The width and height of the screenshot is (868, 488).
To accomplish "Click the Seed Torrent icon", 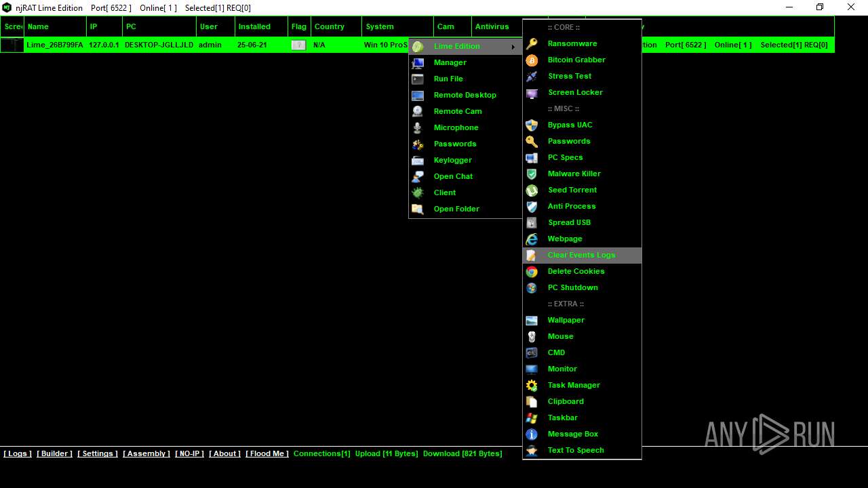I will (532, 190).
